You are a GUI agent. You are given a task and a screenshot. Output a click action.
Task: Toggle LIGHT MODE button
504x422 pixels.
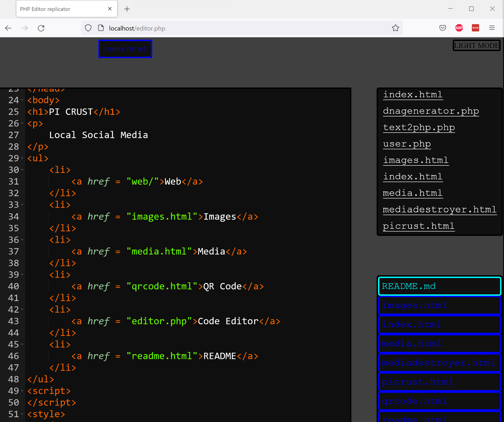coord(476,45)
